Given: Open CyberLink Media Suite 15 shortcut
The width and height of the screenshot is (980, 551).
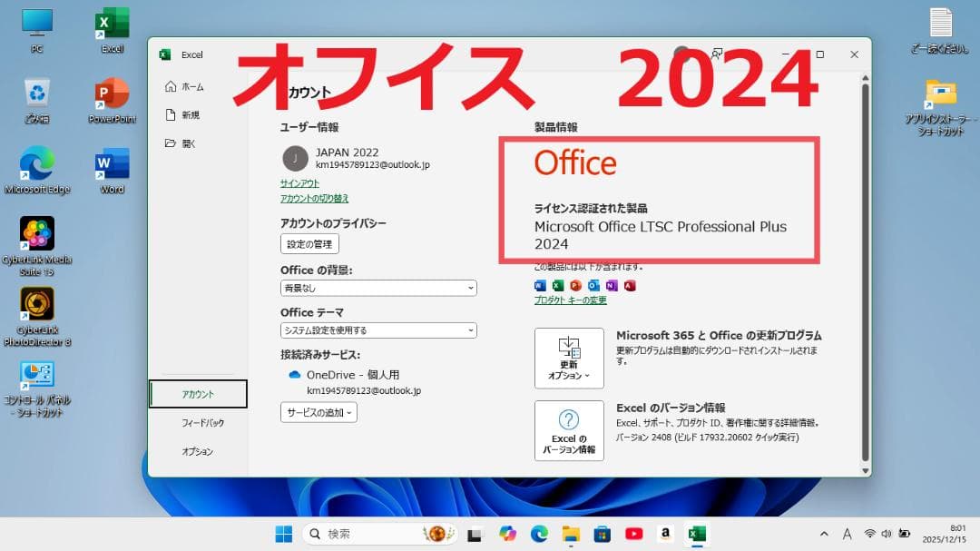Looking at the screenshot, I should pos(37,246).
